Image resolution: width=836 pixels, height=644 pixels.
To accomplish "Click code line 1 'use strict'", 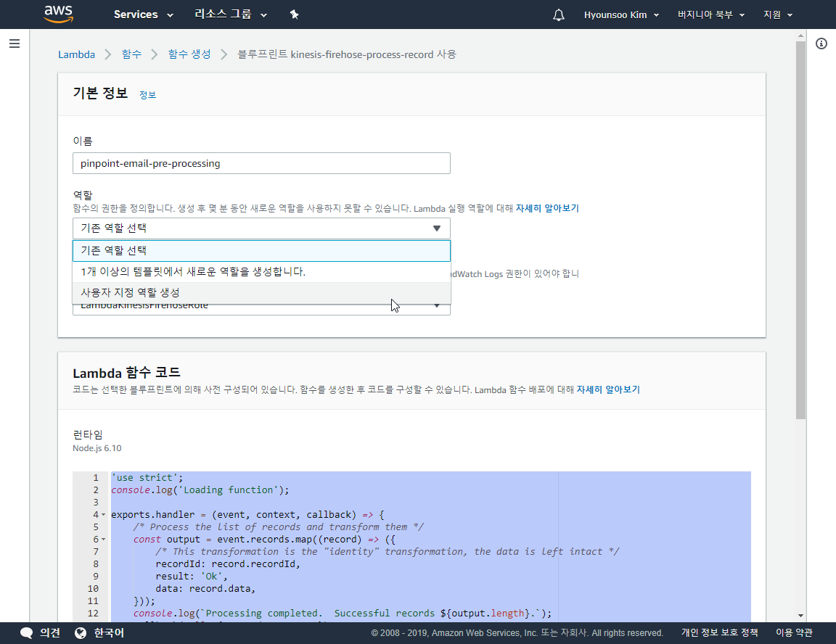I will pos(147,478).
